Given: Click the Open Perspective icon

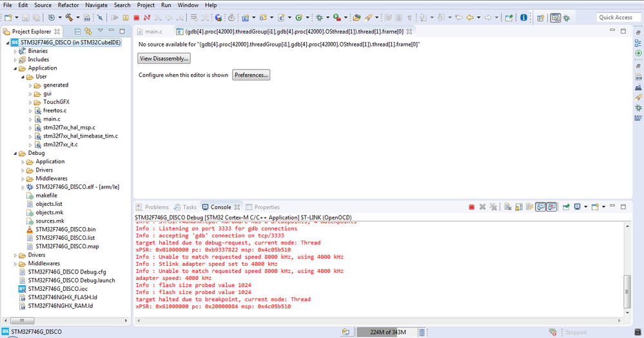Looking at the screenshot, I should click(x=540, y=17).
